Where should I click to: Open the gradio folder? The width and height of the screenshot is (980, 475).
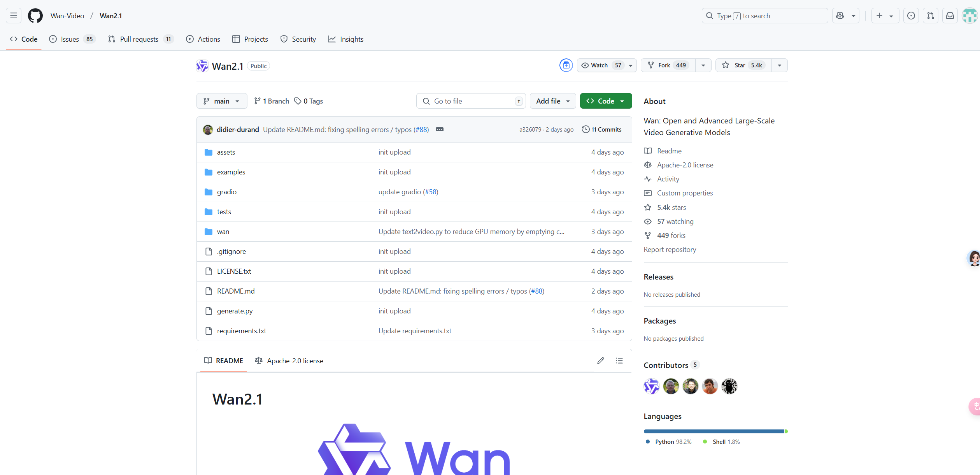coord(226,192)
